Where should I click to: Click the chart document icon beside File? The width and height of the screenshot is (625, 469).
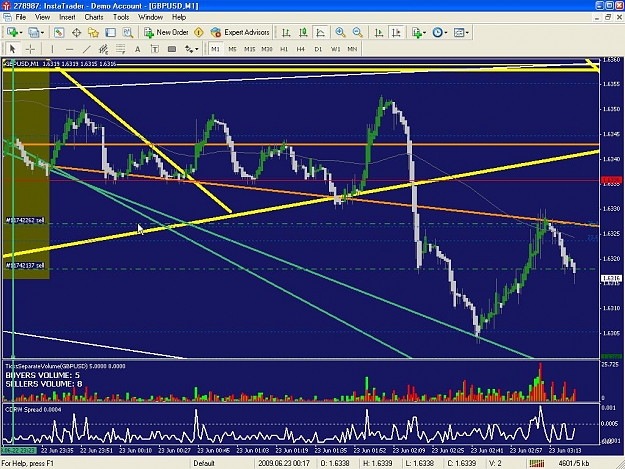[x=7, y=17]
